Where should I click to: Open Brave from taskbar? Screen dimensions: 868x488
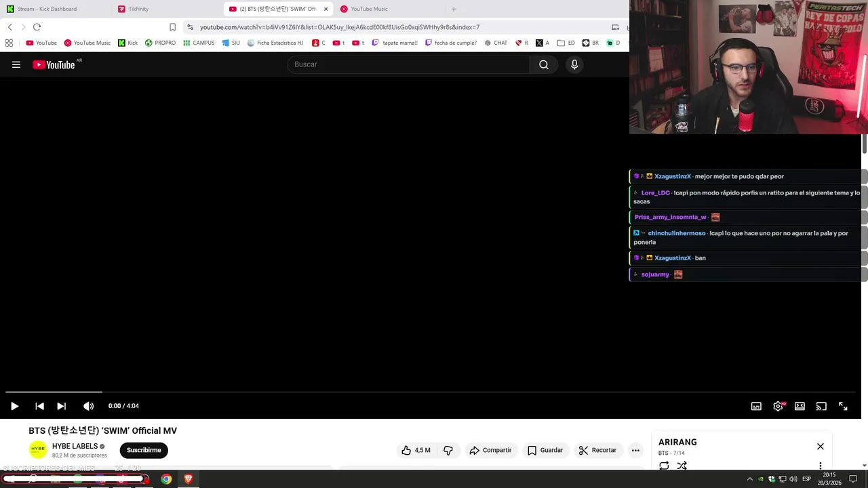tap(189, 479)
